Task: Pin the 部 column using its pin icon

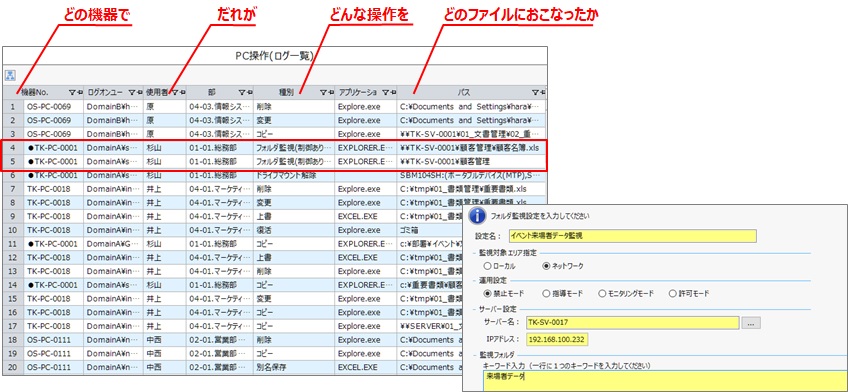Action: 250,92
